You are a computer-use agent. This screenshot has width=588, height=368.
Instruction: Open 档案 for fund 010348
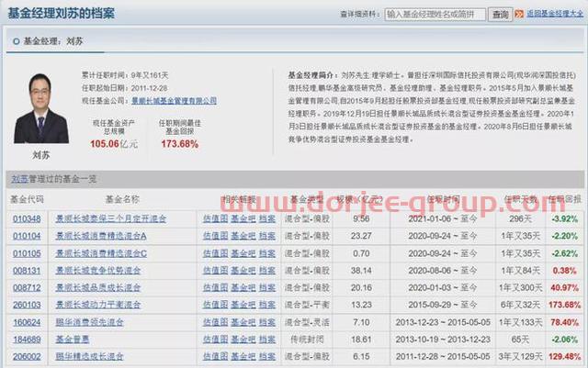pyautogui.click(x=267, y=218)
